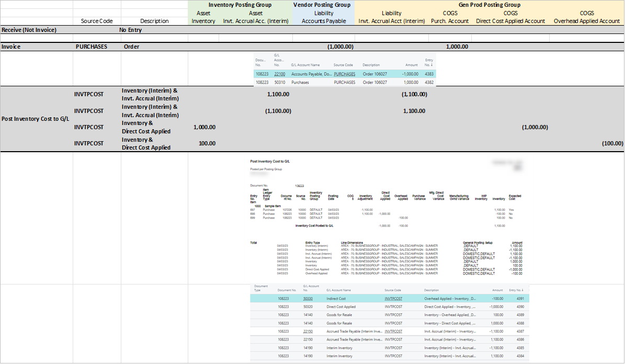Click account number 50310 in the invoice entries
625x364 pixels.
[279, 83]
